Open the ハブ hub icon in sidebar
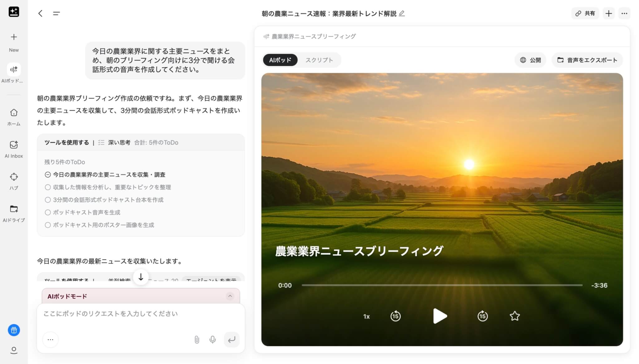This screenshot has height=364, width=639. click(x=14, y=177)
